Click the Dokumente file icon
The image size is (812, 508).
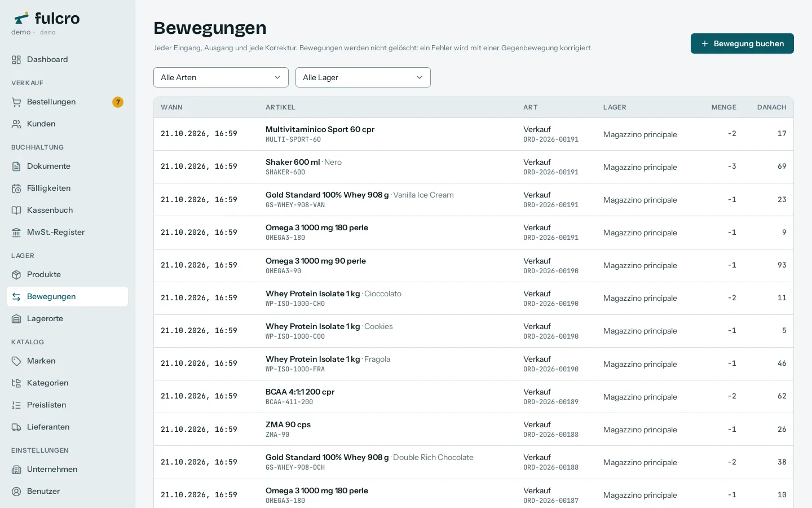(x=16, y=167)
